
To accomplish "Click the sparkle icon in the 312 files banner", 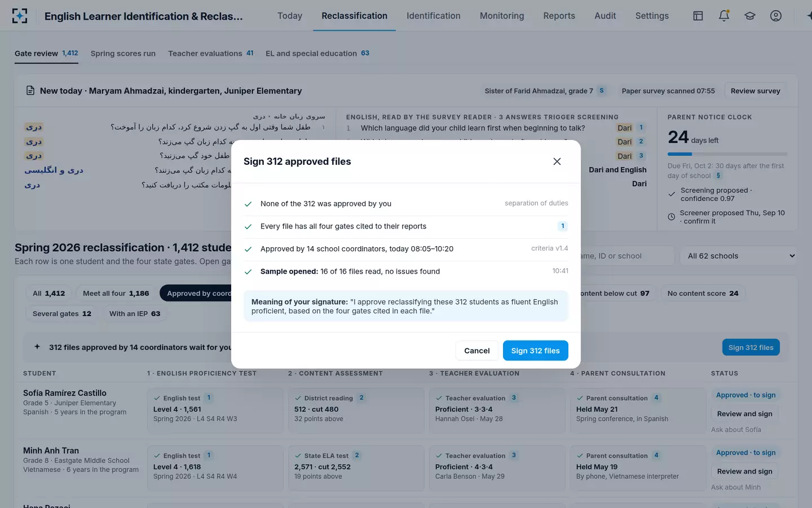I will tap(37, 347).
